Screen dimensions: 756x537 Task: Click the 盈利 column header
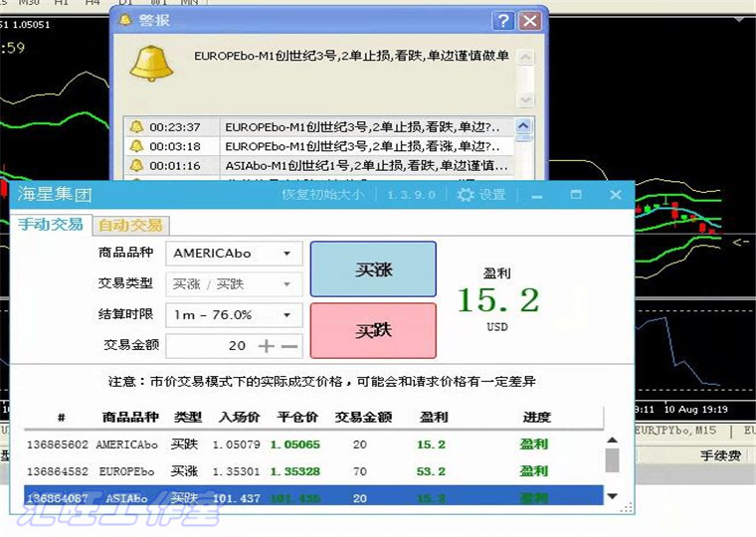coord(434,417)
